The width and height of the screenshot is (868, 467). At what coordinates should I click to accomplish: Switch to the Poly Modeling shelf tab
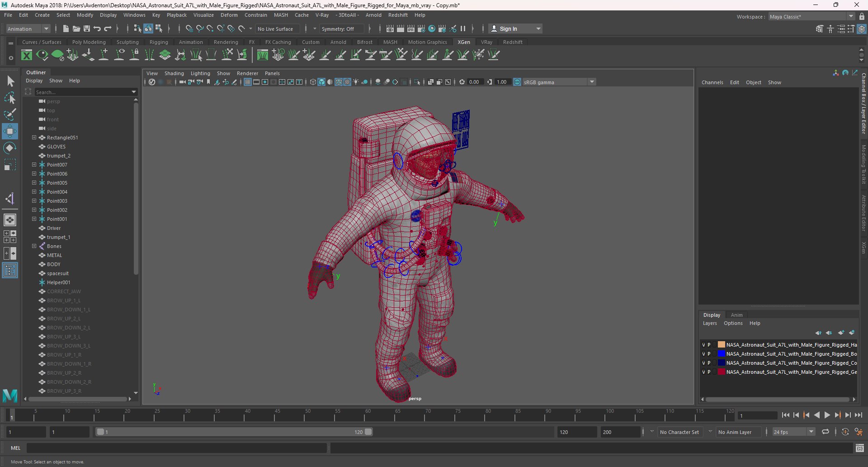point(89,42)
